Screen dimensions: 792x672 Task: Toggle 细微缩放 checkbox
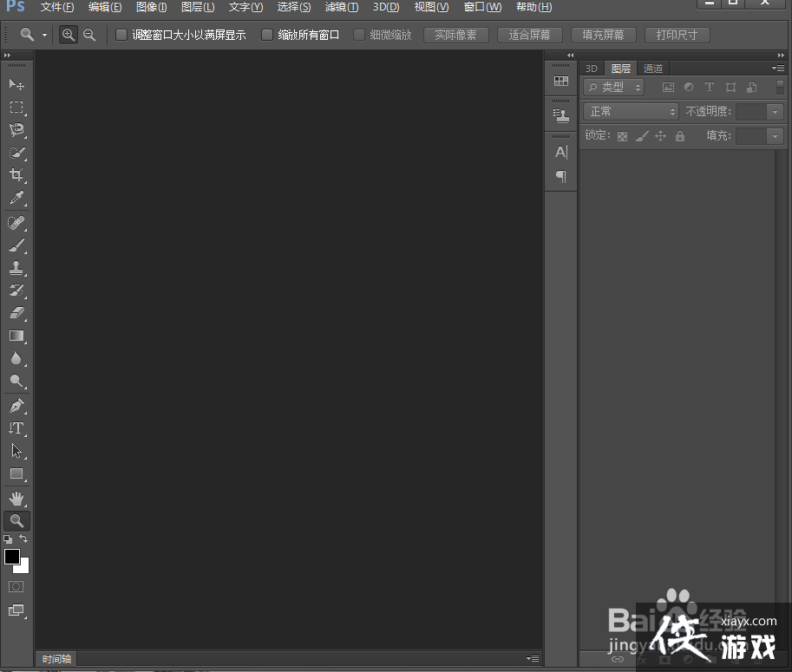358,35
